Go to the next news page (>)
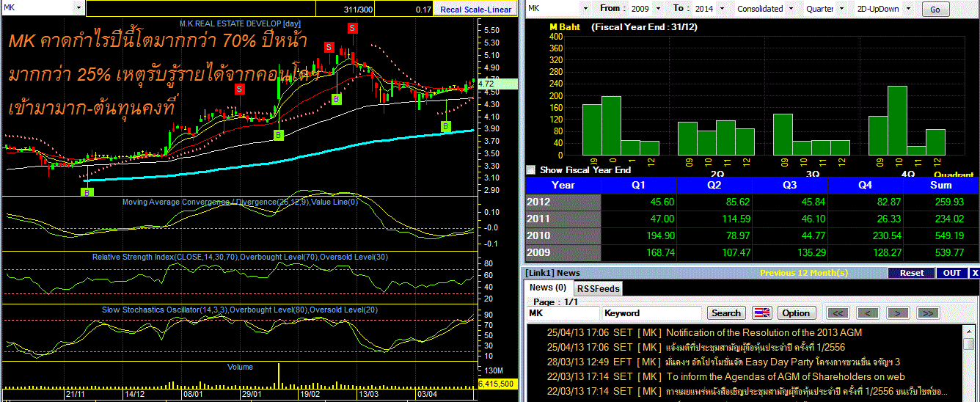980x402 pixels. coord(898,313)
